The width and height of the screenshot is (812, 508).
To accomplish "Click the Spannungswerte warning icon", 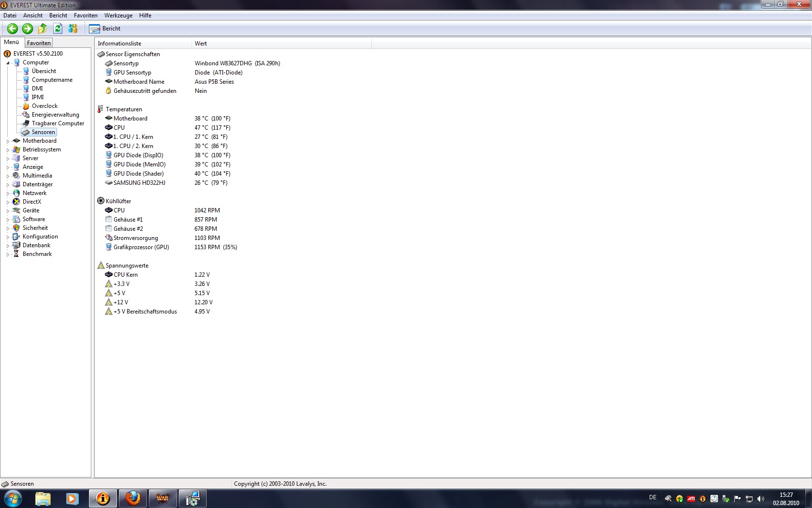I will 101,266.
